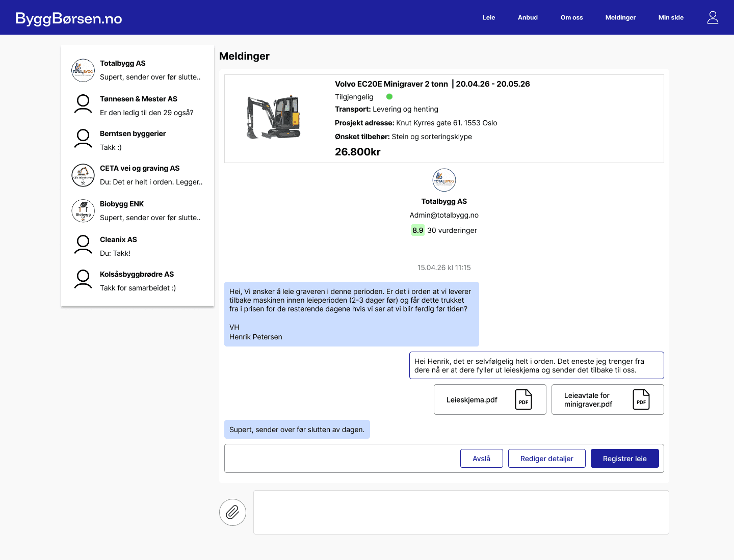This screenshot has width=734, height=560.
Task: Click the Transport: Levering og henting line
Action: [386, 109]
